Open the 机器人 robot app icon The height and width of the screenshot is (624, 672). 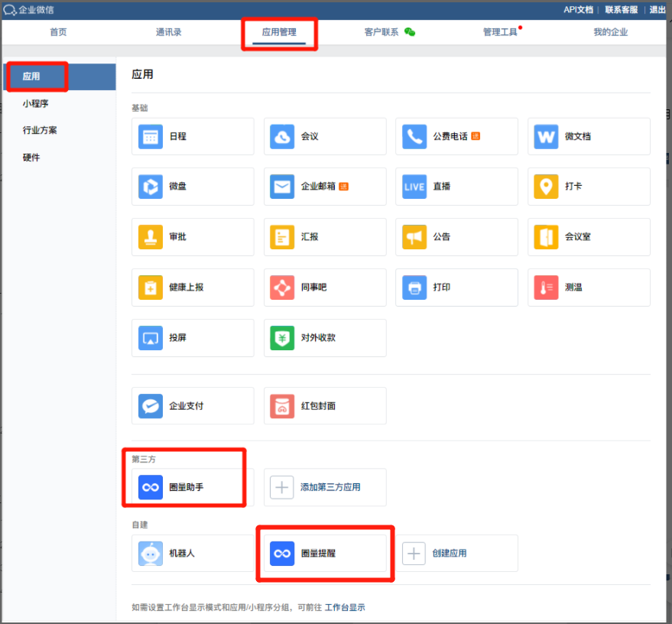[151, 553]
